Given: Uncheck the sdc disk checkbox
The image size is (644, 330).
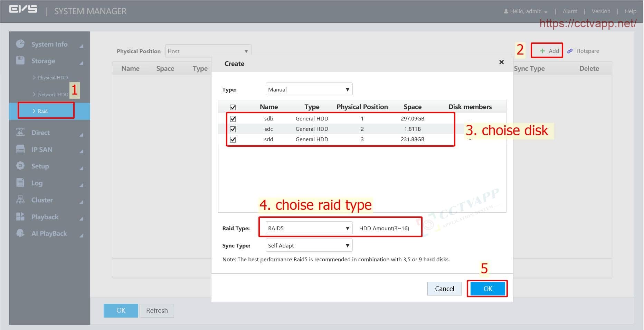Looking at the screenshot, I should tap(233, 129).
